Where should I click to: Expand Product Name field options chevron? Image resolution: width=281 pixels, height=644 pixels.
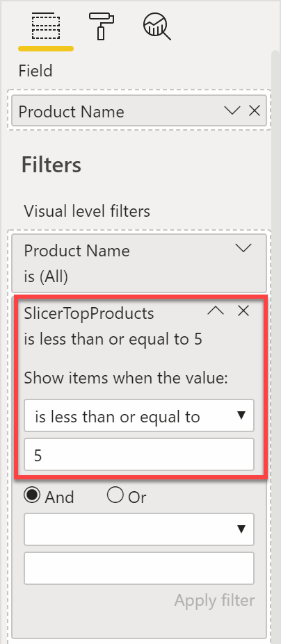232,110
